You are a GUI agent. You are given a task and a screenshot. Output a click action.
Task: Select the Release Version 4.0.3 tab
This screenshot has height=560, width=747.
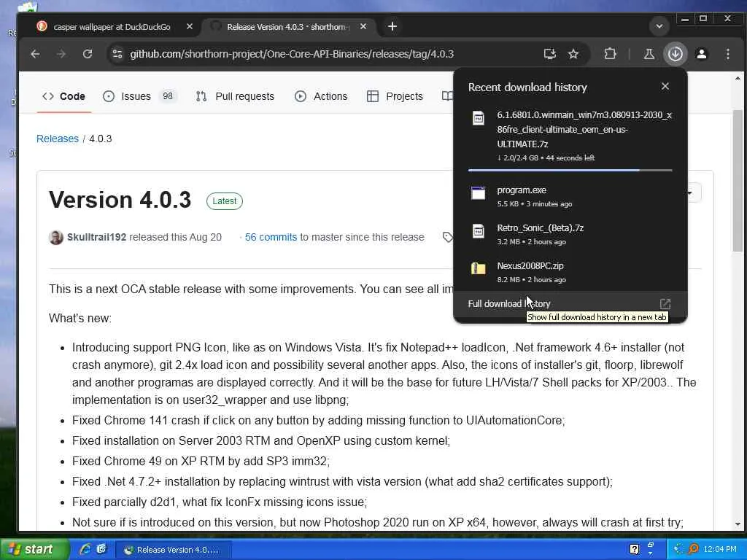288,27
